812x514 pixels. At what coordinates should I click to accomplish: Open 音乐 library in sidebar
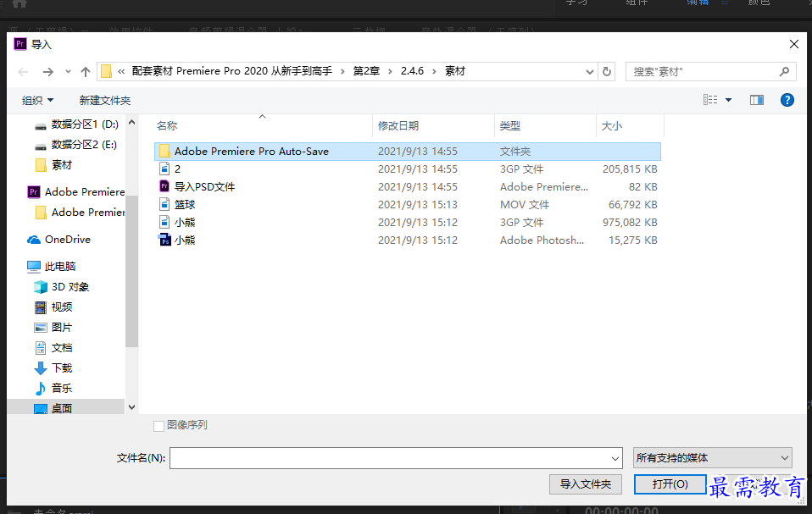click(54, 389)
